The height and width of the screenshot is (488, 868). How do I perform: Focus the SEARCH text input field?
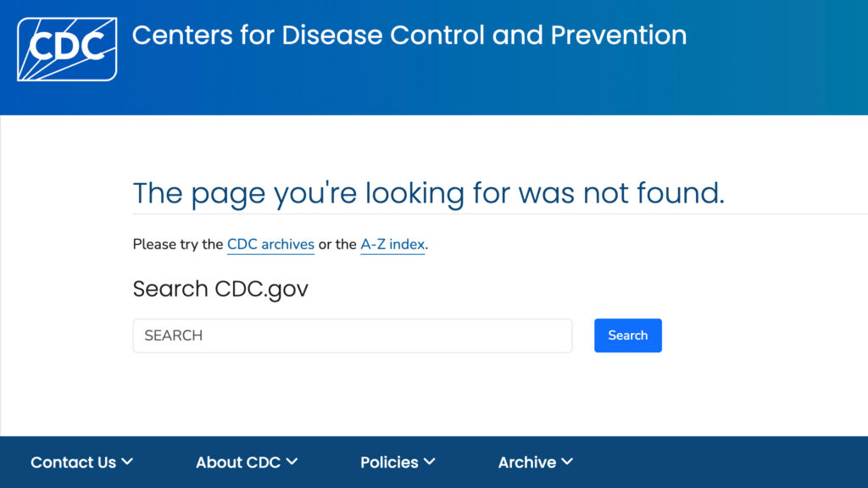[353, 335]
